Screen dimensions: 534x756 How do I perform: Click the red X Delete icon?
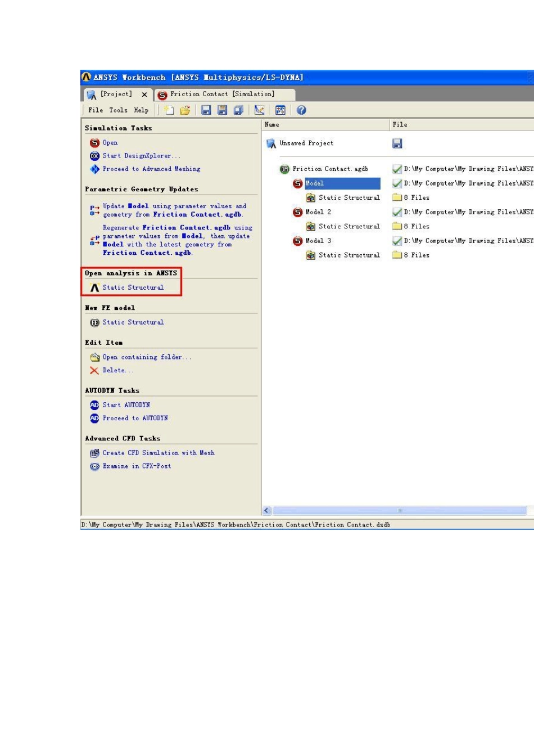click(94, 370)
